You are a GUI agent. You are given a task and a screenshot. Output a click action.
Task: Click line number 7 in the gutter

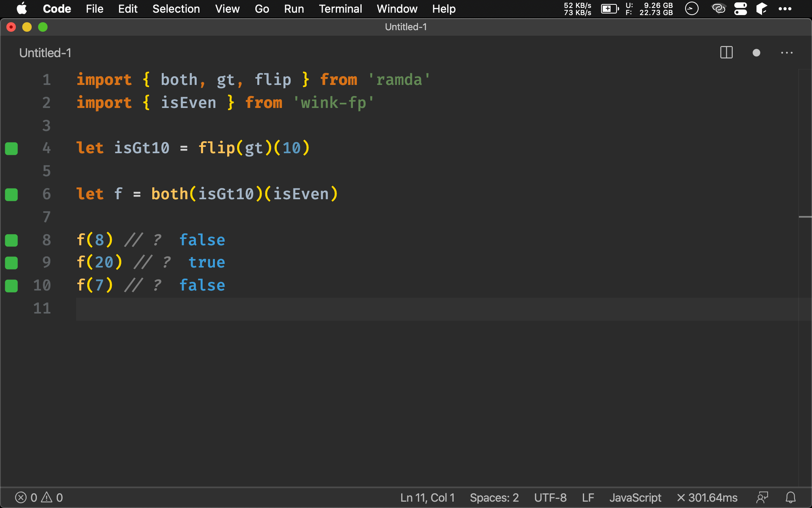46,217
